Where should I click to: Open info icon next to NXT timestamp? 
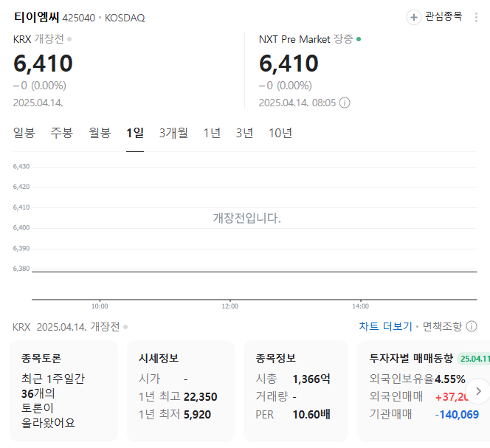pos(345,103)
